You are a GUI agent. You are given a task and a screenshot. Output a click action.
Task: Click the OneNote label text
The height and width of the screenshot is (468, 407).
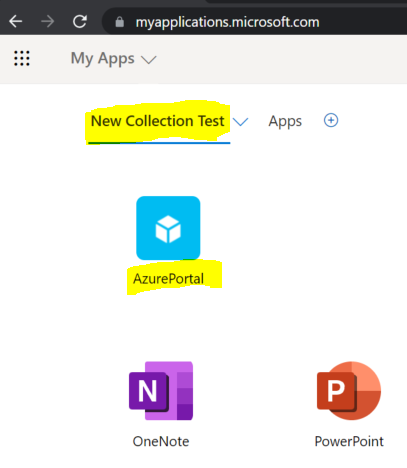tap(161, 441)
